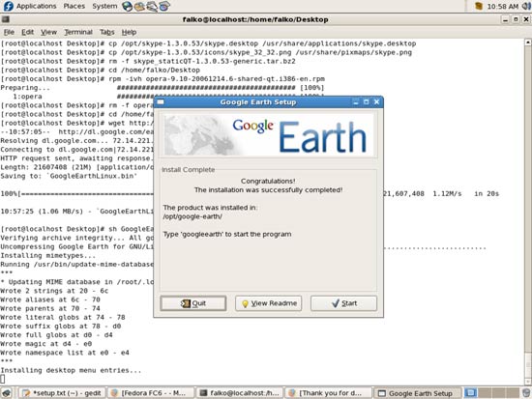The height and width of the screenshot is (399, 532).
Task: Switch to the falko@localhost taskbar item
Action: click(240, 393)
